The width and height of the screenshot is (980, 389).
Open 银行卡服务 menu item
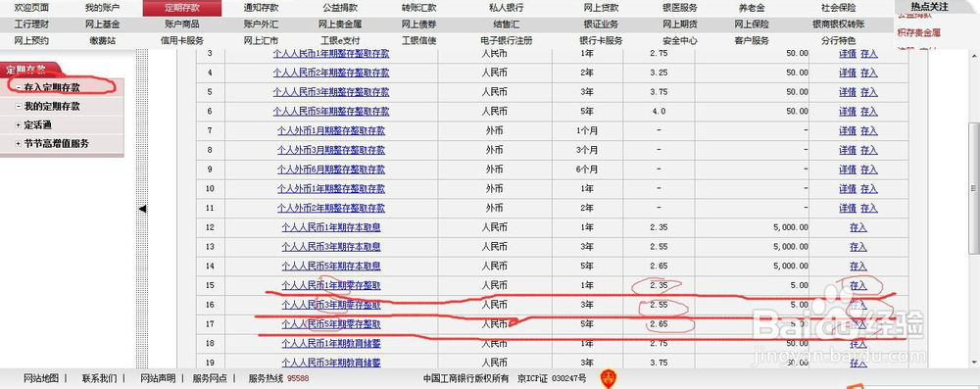[x=602, y=40]
